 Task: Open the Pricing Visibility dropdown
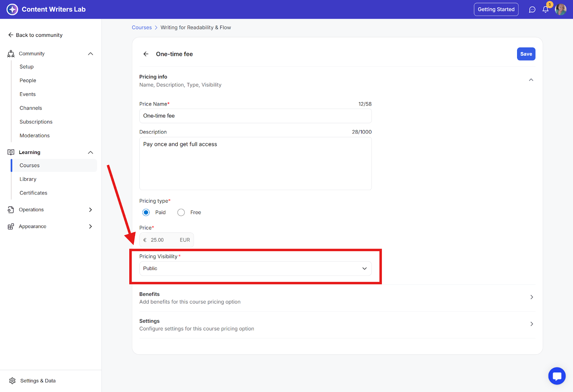(x=255, y=268)
